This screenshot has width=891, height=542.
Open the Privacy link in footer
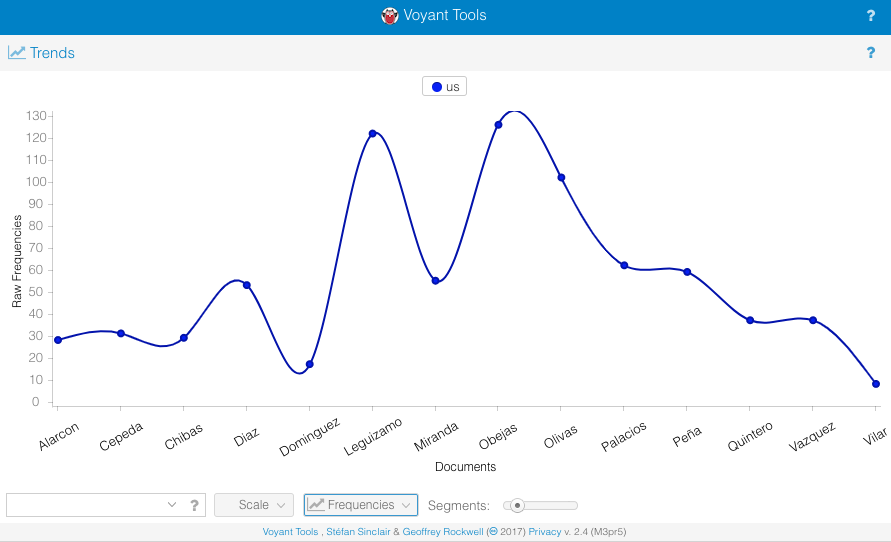click(x=545, y=532)
